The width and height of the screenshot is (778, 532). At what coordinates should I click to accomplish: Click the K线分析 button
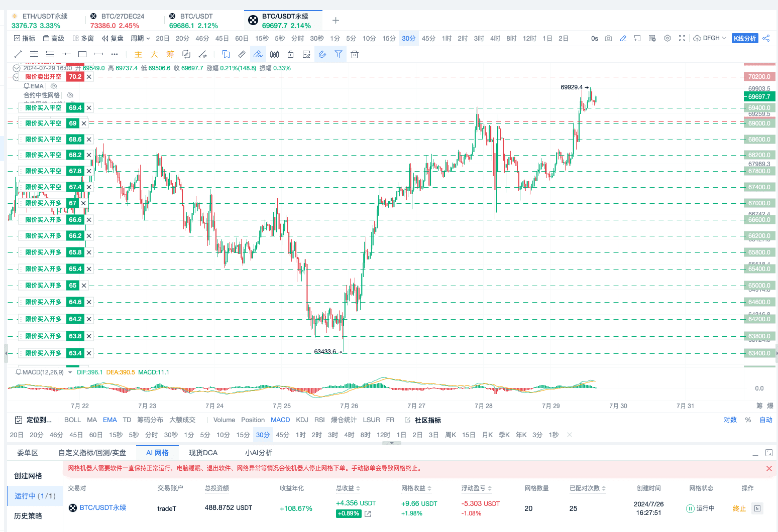click(x=745, y=38)
